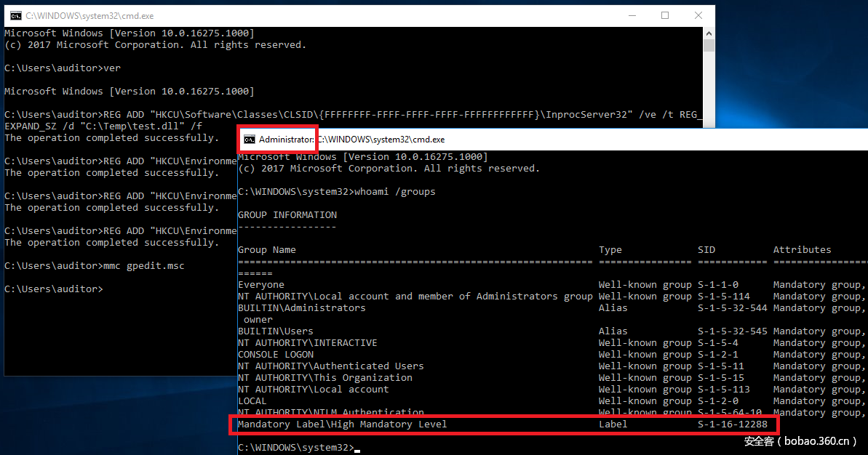Click the 'Group Name' column header
868x455 pixels.
click(x=267, y=250)
